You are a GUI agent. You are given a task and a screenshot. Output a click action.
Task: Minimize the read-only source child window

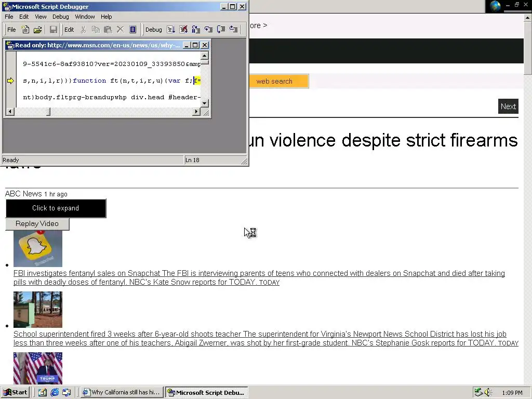(x=187, y=45)
